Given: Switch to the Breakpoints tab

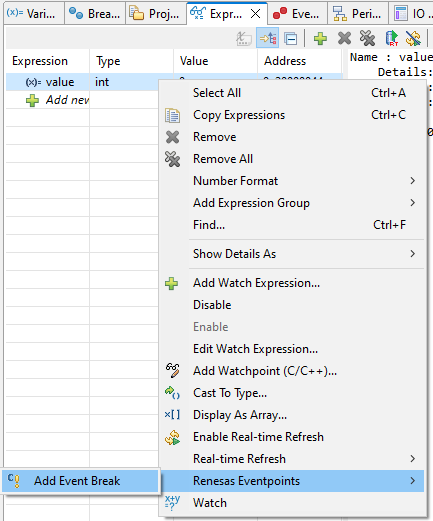Looking at the screenshot, I should (x=95, y=14).
